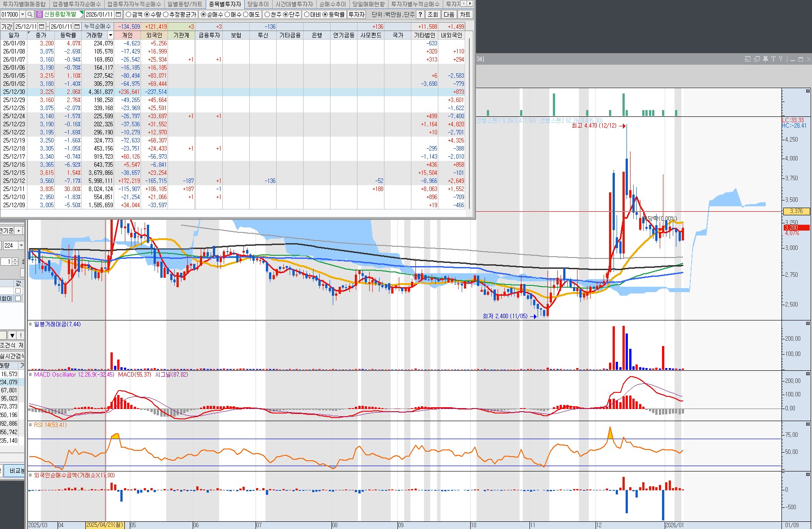Switch to 당일매매현황 tab
812x529 pixels.
point(369,4)
